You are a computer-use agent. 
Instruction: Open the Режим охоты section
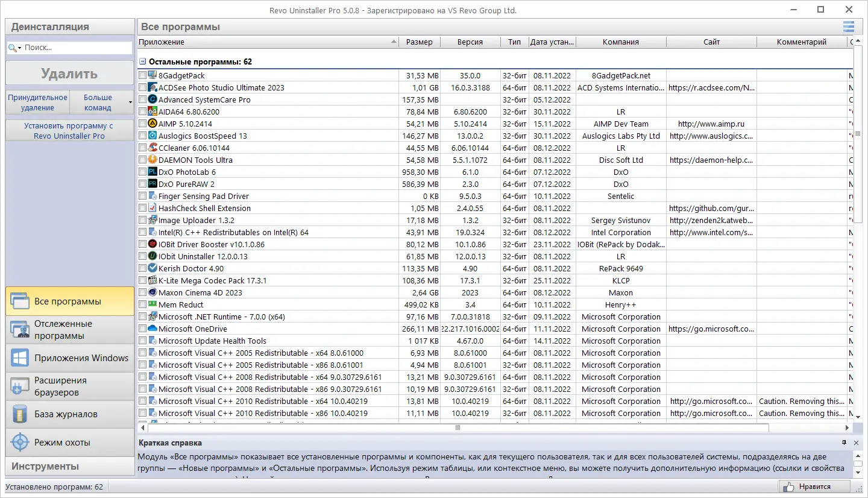click(x=70, y=443)
